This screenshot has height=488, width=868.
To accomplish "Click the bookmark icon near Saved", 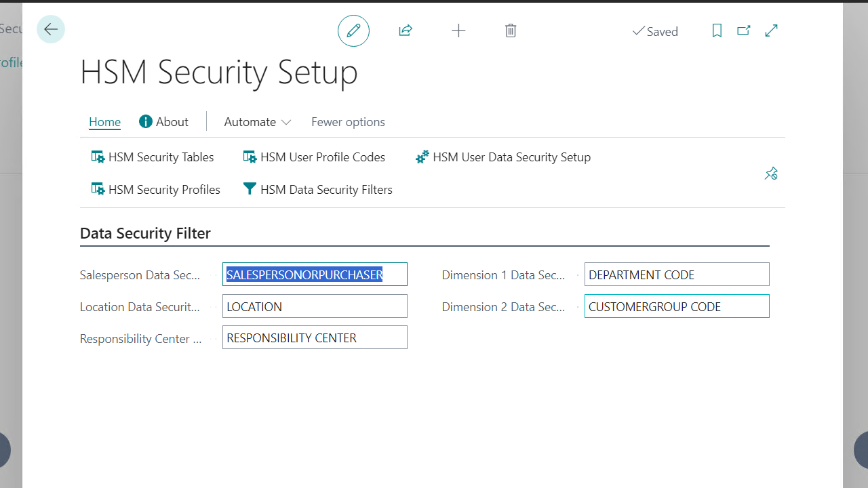I will pos(717,31).
